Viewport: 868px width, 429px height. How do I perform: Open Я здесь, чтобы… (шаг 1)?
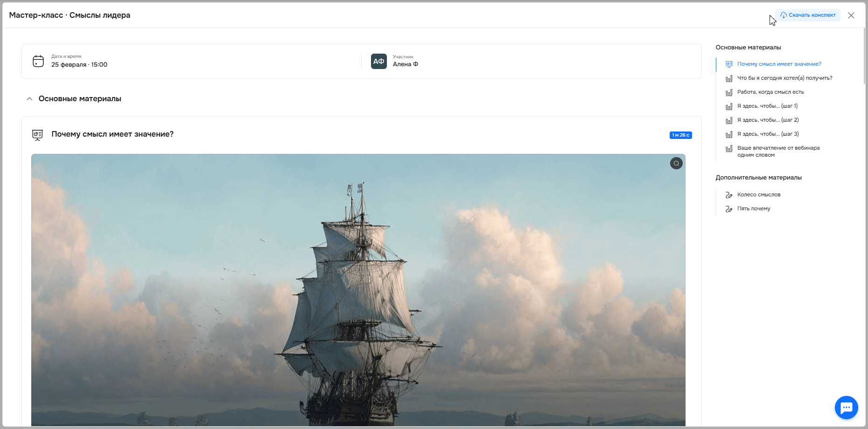[x=768, y=106]
